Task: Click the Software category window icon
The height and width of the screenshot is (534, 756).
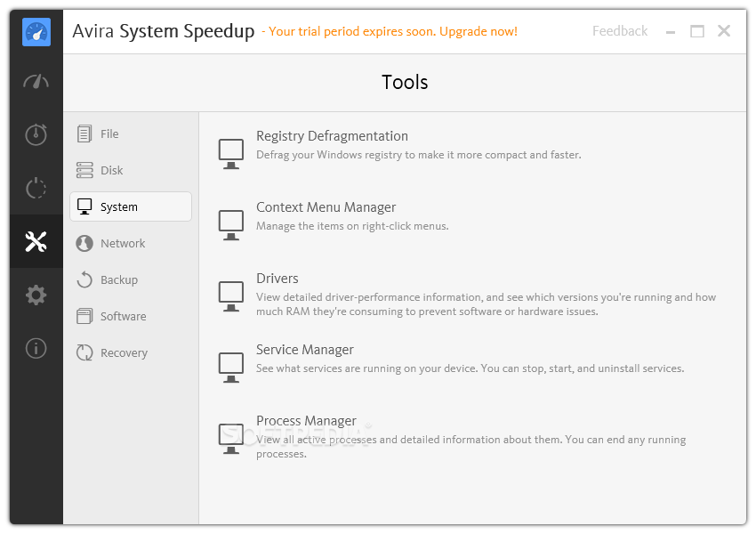Action: pos(84,317)
